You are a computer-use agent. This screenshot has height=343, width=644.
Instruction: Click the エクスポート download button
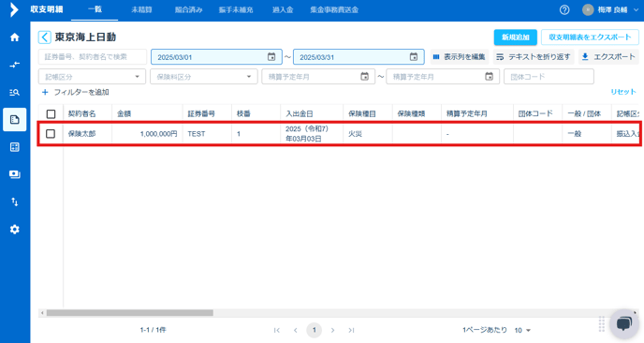point(608,57)
